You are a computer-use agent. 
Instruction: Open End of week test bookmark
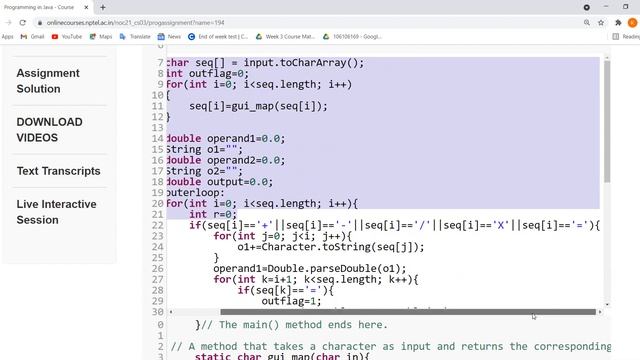pos(218,37)
